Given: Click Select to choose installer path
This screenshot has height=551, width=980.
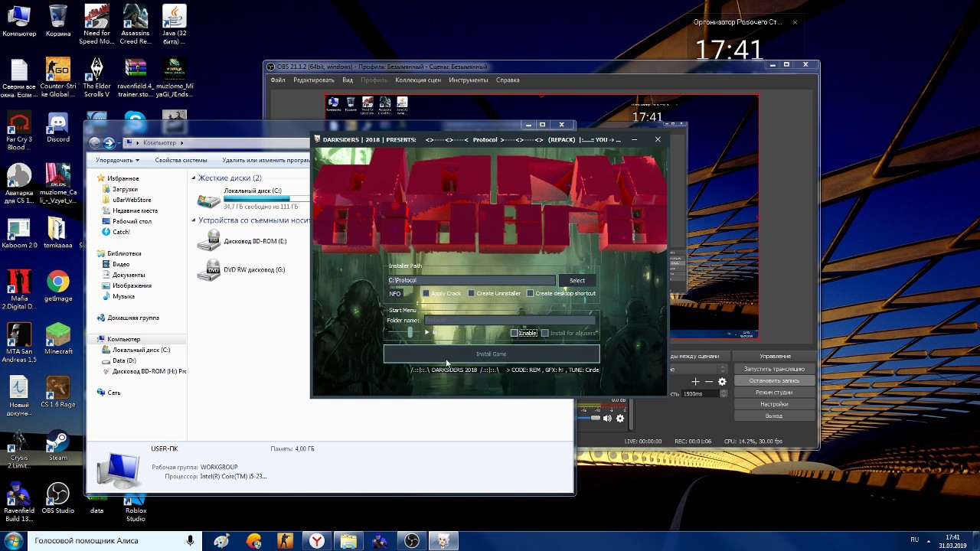Looking at the screenshot, I should [577, 280].
